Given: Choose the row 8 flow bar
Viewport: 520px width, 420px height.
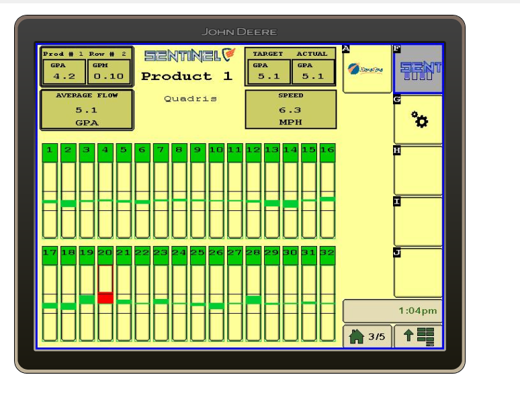Looking at the screenshot, I should click(179, 200).
